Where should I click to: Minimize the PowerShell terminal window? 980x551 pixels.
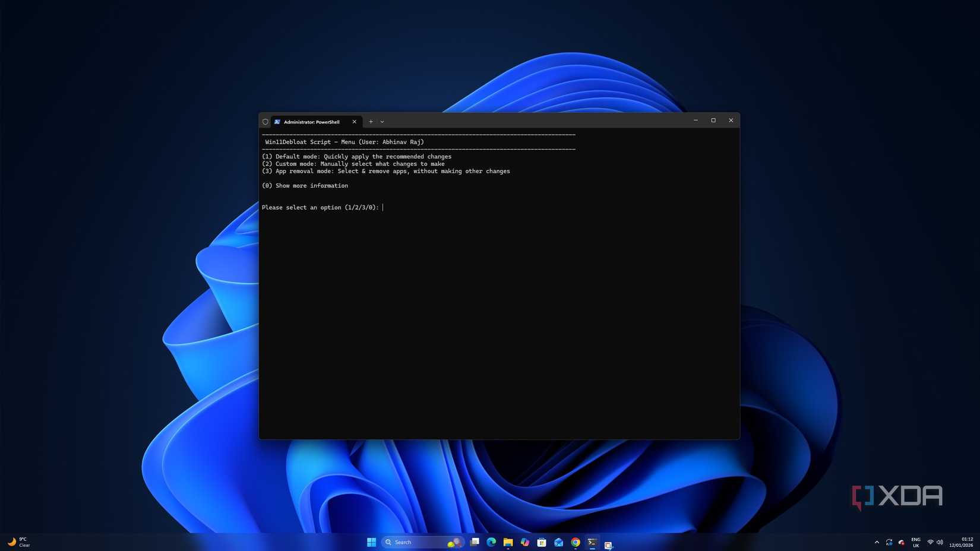(696, 121)
